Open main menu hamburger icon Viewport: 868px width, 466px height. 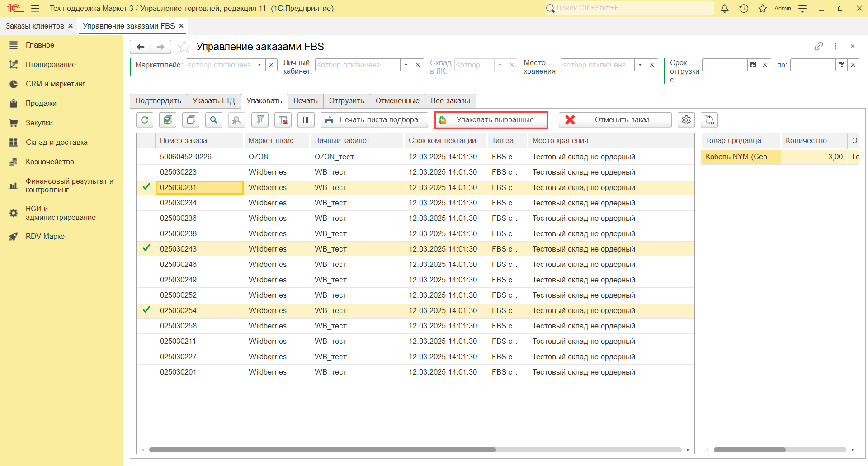pos(35,8)
